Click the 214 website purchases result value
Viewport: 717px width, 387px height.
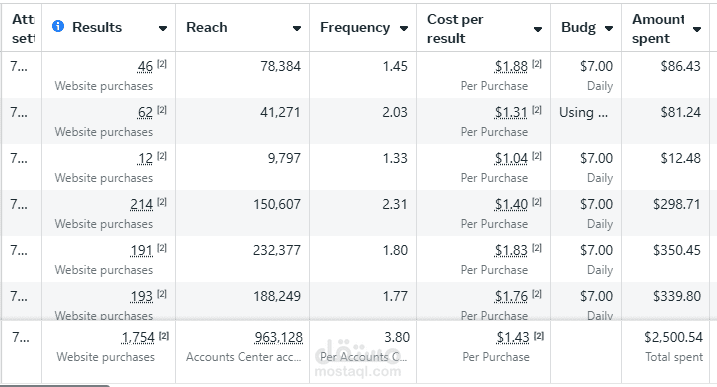tap(141, 204)
